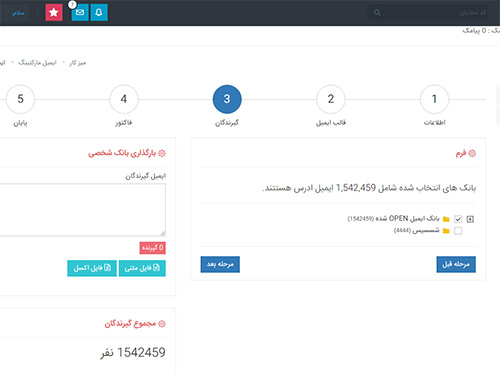Click gear icon beside بارگذاری بانک شخصی
The image size is (500, 372).
pyautogui.click(x=162, y=153)
